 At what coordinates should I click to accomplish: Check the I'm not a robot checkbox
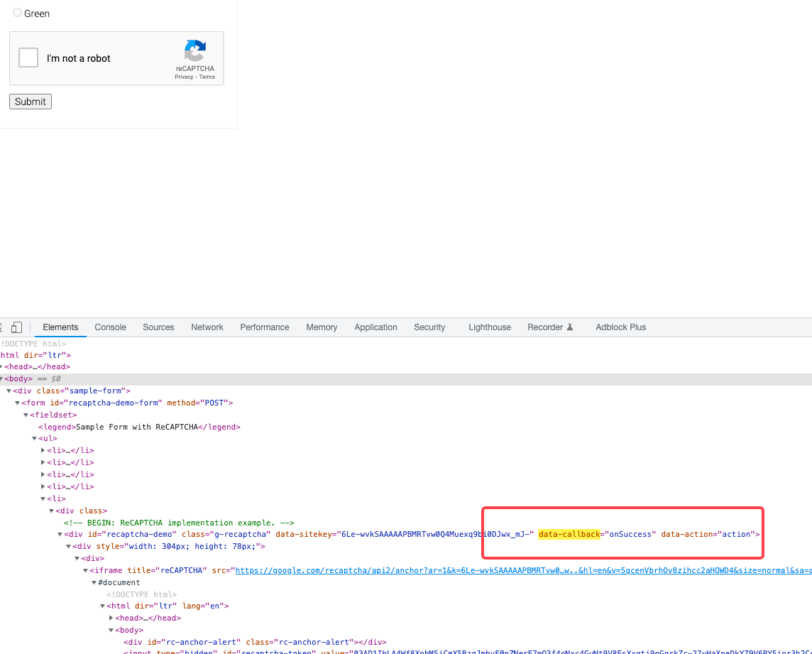pyautogui.click(x=28, y=58)
